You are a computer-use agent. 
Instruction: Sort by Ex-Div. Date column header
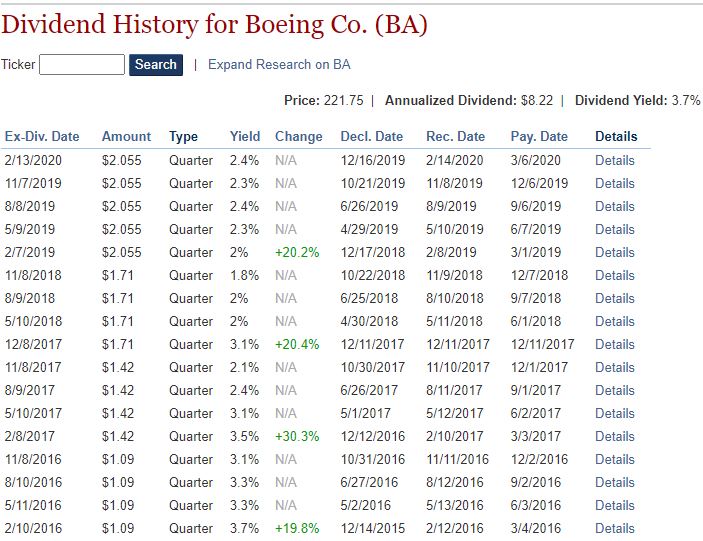coord(42,136)
